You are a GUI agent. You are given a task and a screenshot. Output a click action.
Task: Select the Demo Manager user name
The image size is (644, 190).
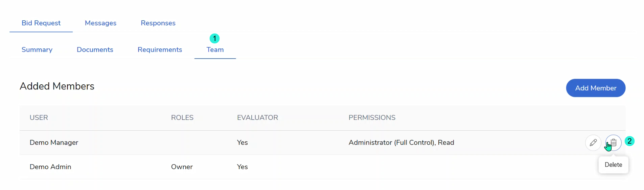(54, 143)
